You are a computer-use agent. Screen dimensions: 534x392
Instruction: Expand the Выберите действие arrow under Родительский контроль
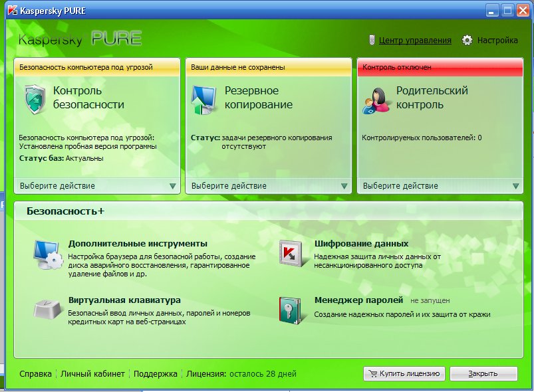click(x=516, y=186)
